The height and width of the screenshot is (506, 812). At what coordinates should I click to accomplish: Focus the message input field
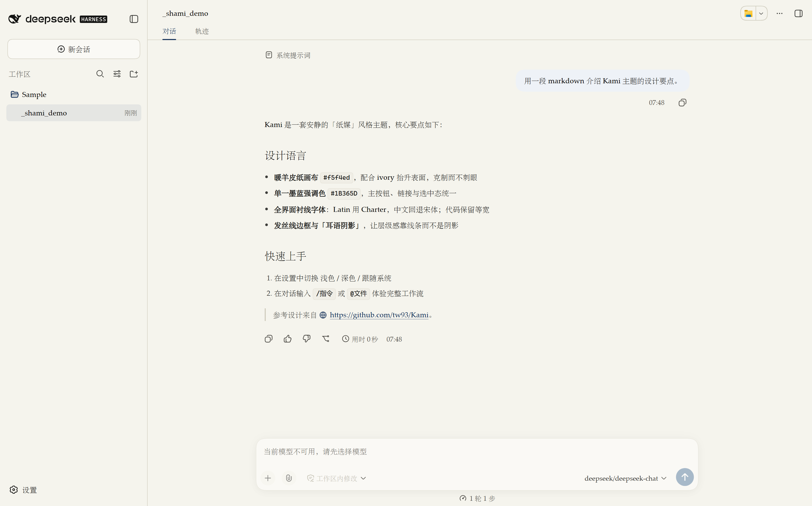pos(477,452)
